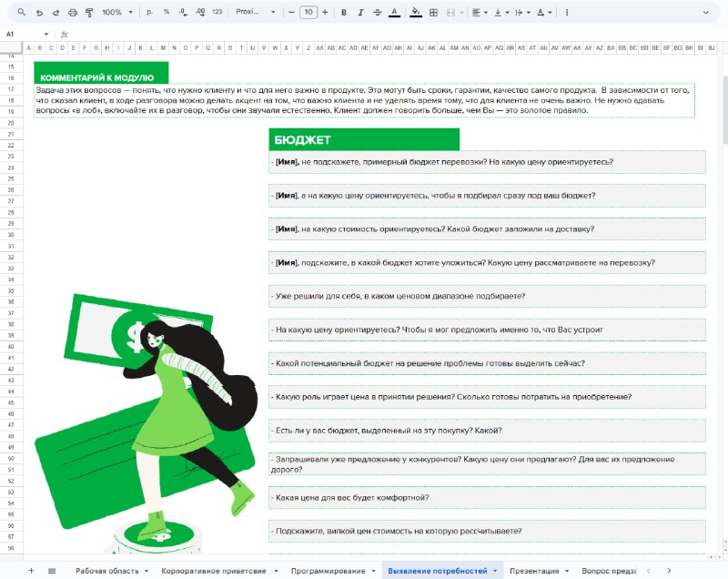Image resolution: width=728 pixels, height=579 pixels.
Task: Open the text wrapping dropdown
Action: click(x=522, y=13)
